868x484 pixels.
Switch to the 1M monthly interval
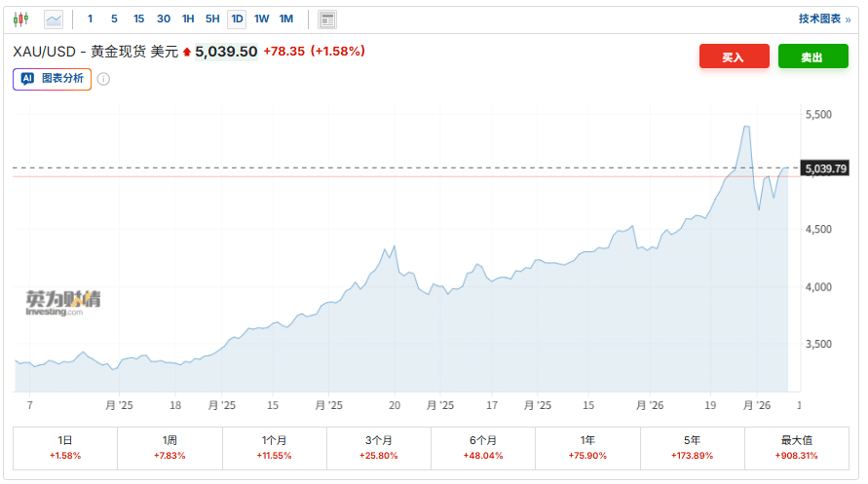[x=285, y=19]
